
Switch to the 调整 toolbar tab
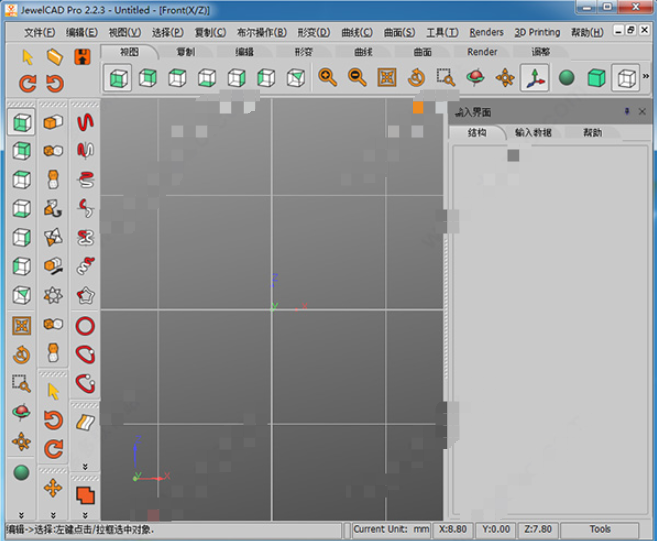(541, 52)
